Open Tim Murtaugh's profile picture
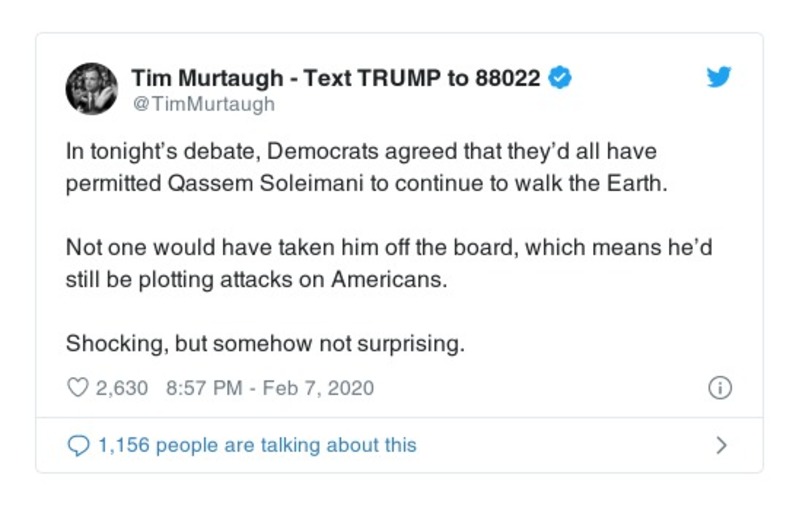This screenshot has height=513, width=799. [x=92, y=89]
